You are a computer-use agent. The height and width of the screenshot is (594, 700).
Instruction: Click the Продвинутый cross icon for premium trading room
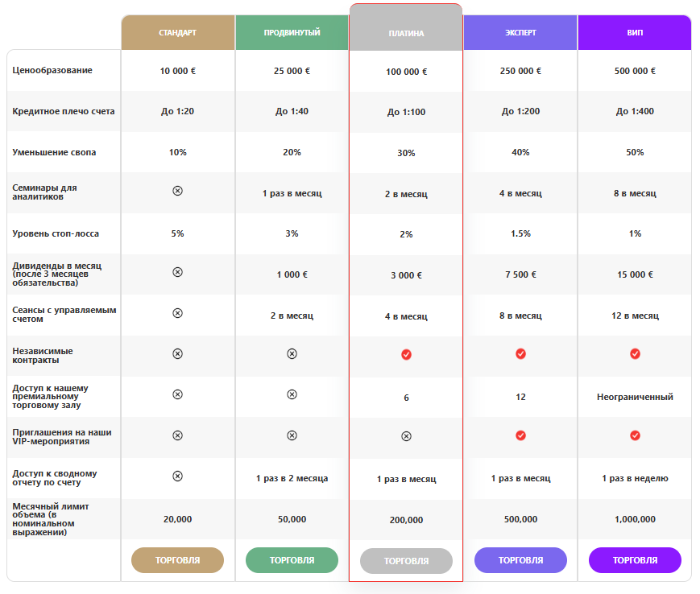(x=292, y=394)
